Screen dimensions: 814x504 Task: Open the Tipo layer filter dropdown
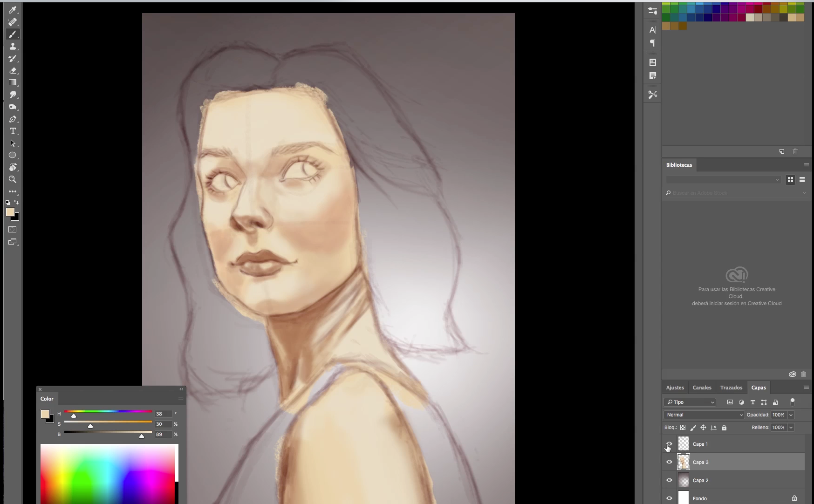point(690,402)
